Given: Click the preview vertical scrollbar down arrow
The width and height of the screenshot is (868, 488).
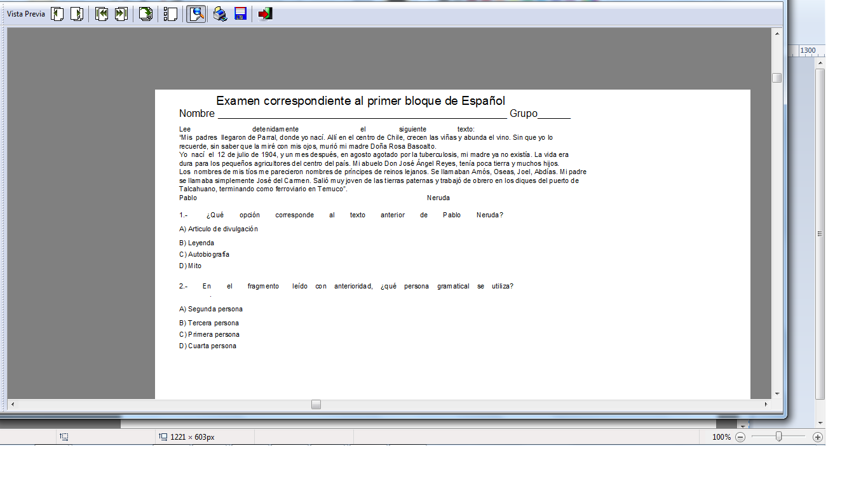Looking at the screenshot, I should 776,394.
